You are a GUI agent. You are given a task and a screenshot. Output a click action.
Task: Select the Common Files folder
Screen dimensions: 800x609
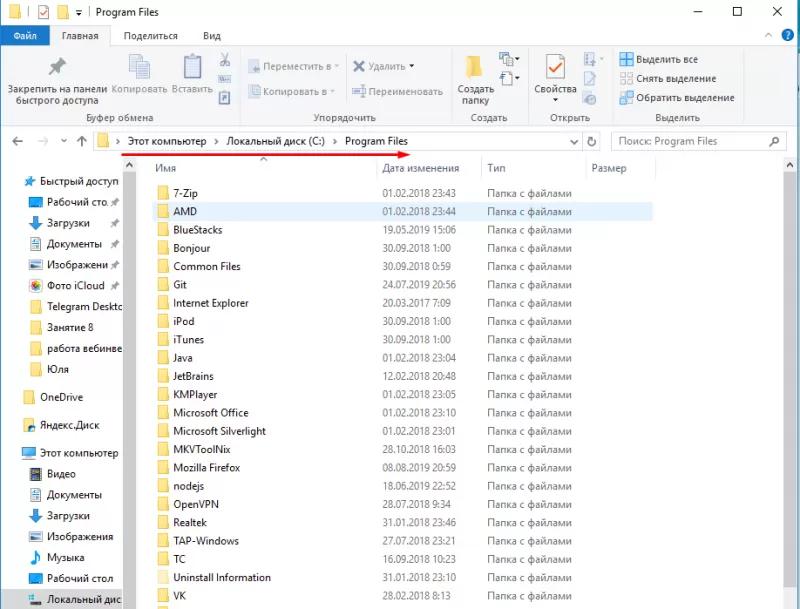(x=402, y=266)
